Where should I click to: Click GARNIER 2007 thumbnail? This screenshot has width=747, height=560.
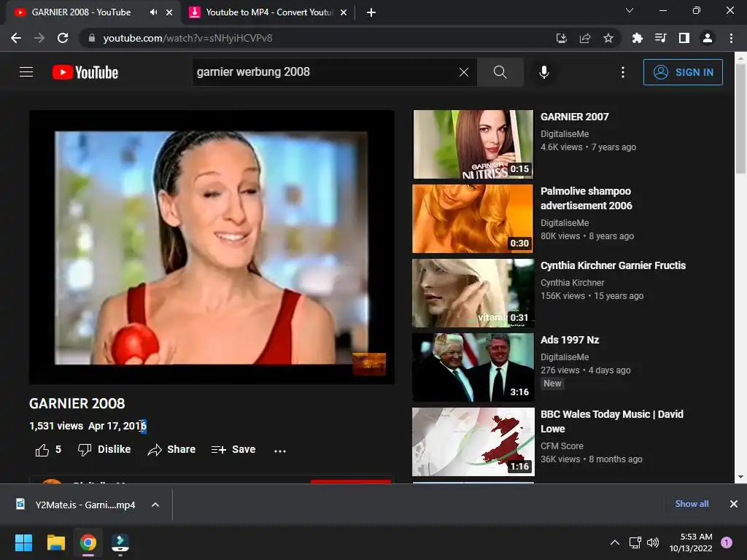(473, 144)
